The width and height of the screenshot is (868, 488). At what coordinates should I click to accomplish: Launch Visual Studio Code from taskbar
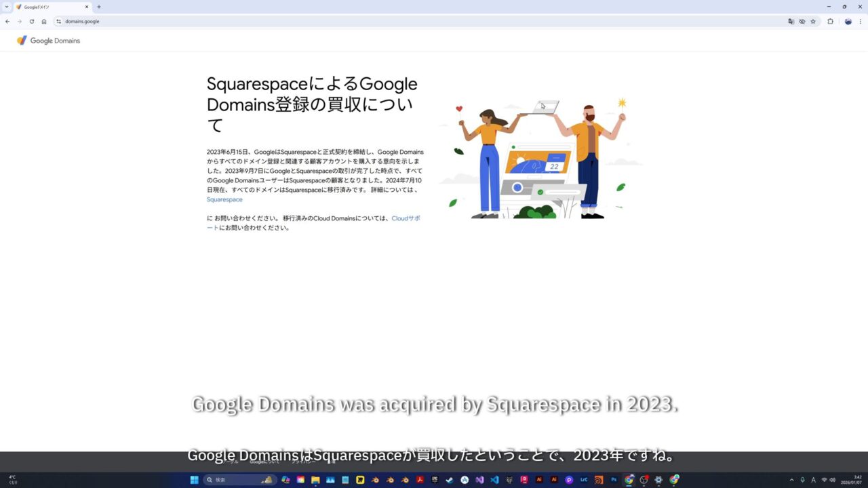click(x=494, y=480)
